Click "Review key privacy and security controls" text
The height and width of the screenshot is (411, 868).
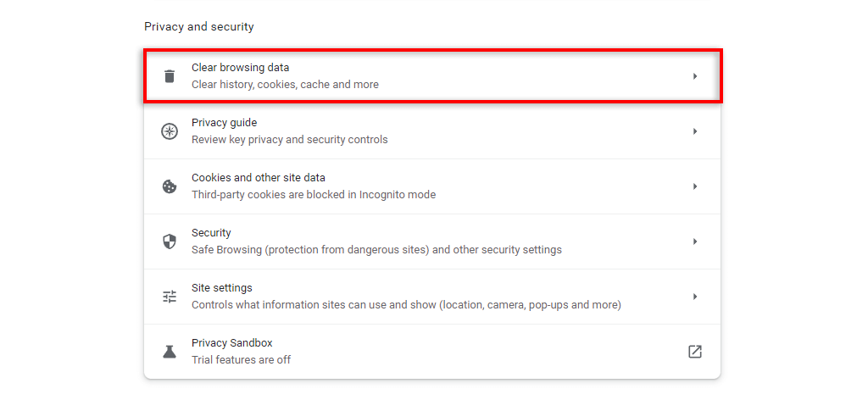click(x=289, y=140)
